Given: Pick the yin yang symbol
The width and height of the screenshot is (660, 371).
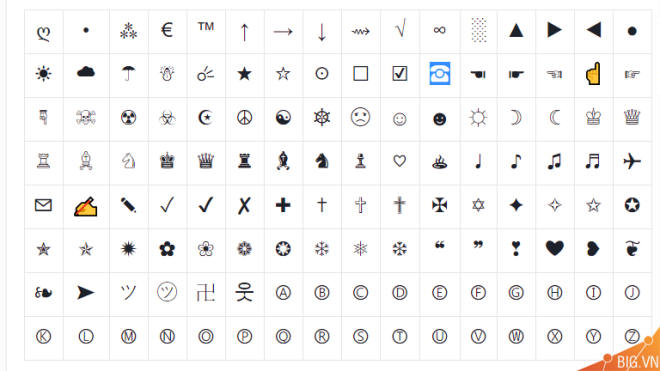Looking at the screenshot, I should point(283,117).
